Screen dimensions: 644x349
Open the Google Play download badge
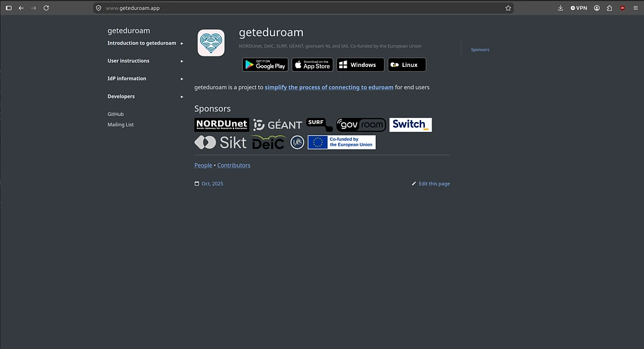[x=265, y=64]
